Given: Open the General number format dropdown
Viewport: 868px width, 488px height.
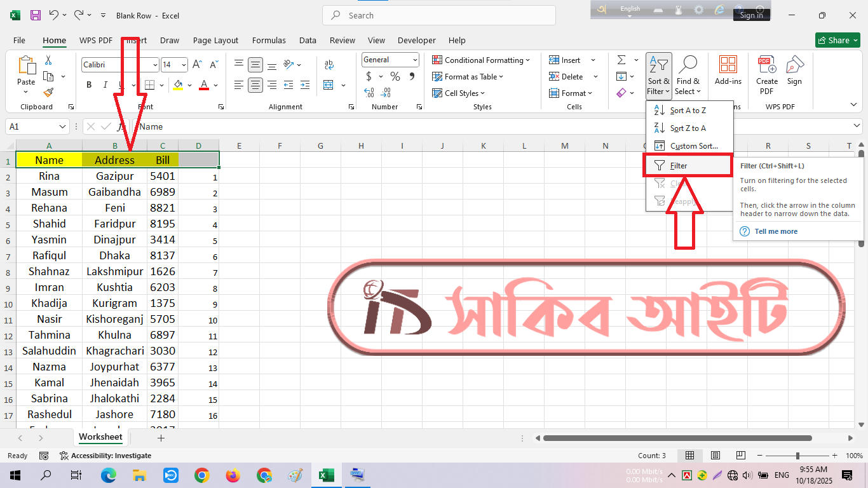Looking at the screenshot, I should coord(415,60).
